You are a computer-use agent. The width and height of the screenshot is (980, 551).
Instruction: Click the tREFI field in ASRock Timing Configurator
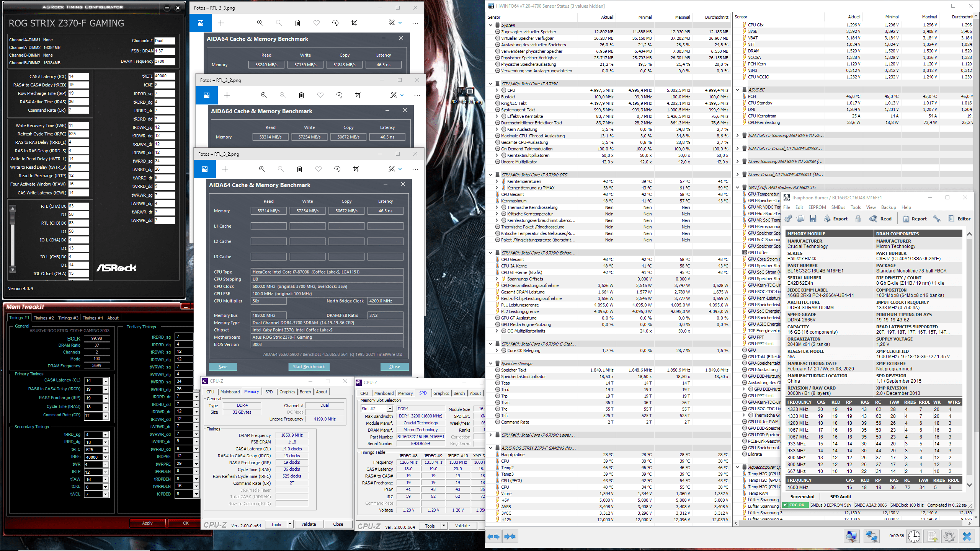click(165, 76)
